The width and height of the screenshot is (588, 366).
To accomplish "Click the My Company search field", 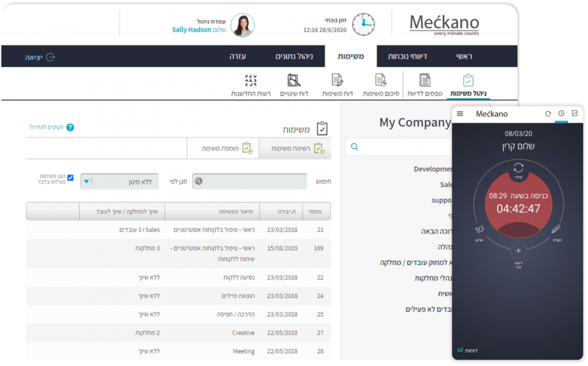I will click(x=399, y=147).
